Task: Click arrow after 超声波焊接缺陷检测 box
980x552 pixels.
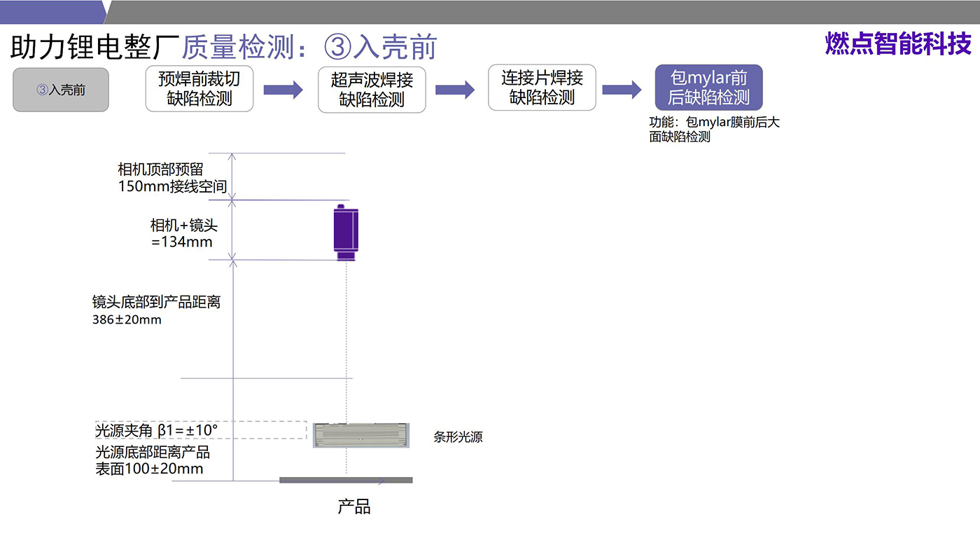Action: click(455, 90)
